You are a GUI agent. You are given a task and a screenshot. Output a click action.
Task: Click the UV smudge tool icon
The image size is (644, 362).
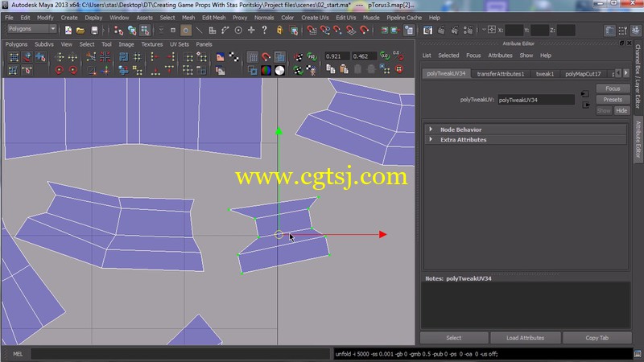pyautogui.click(x=27, y=57)
